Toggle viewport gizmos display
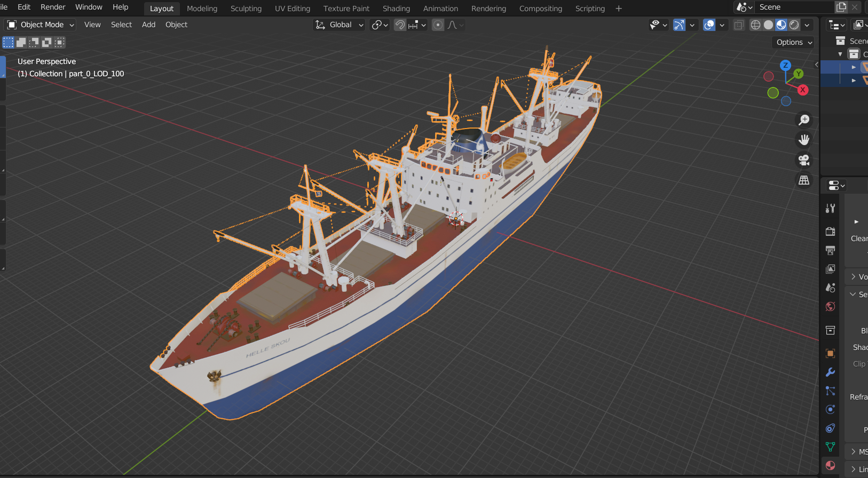 679,25
